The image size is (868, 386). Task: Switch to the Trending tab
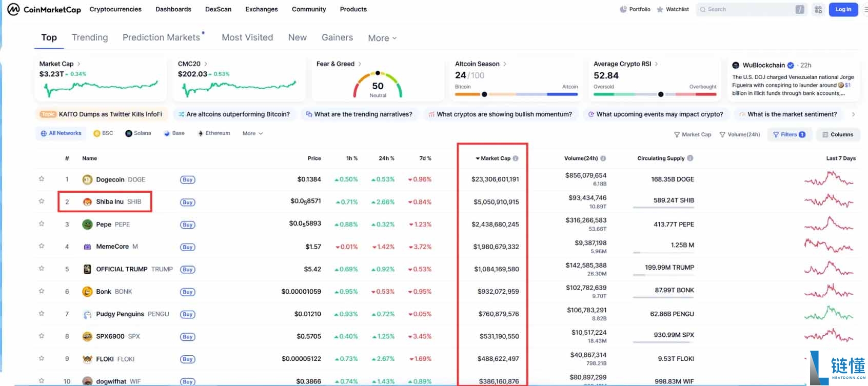pyautogui.click(x=90, y=37)
